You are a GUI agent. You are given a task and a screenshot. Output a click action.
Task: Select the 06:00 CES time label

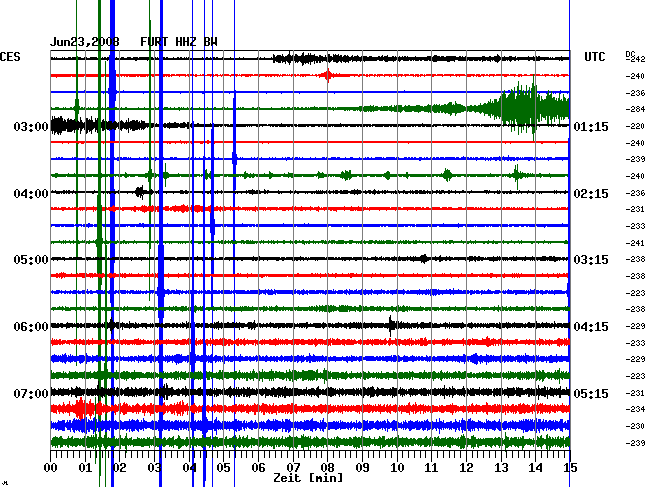(31, 327)
